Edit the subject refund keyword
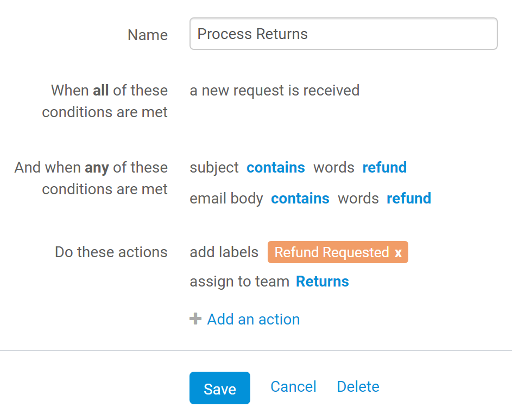Screen dimensions: 512x420 384,168
